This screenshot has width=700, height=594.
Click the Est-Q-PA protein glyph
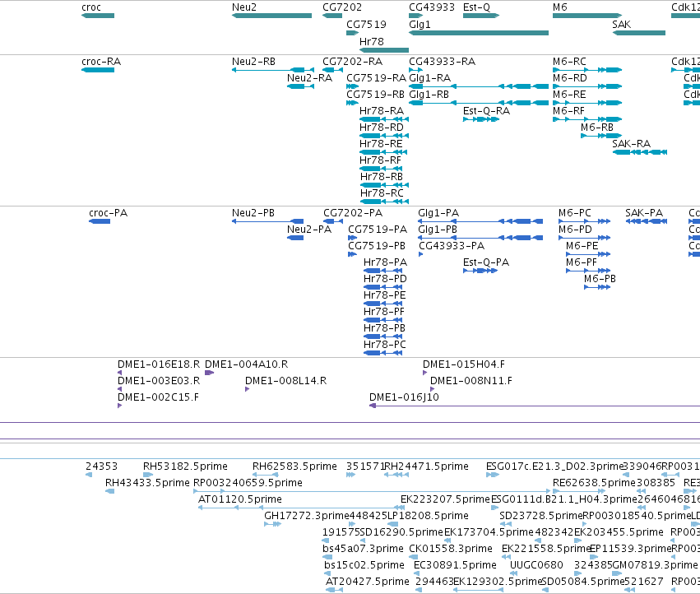480,271
